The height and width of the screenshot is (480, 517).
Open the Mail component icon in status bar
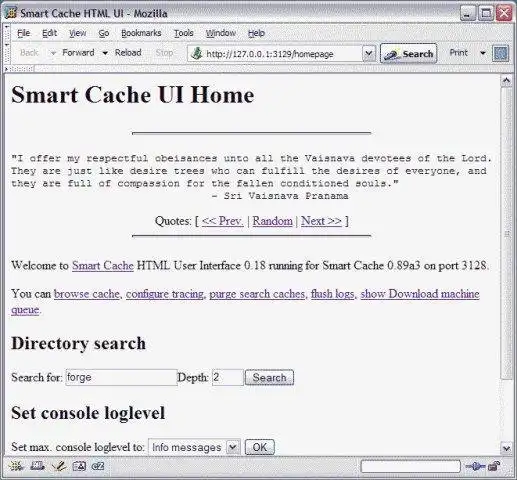(37, 466)
